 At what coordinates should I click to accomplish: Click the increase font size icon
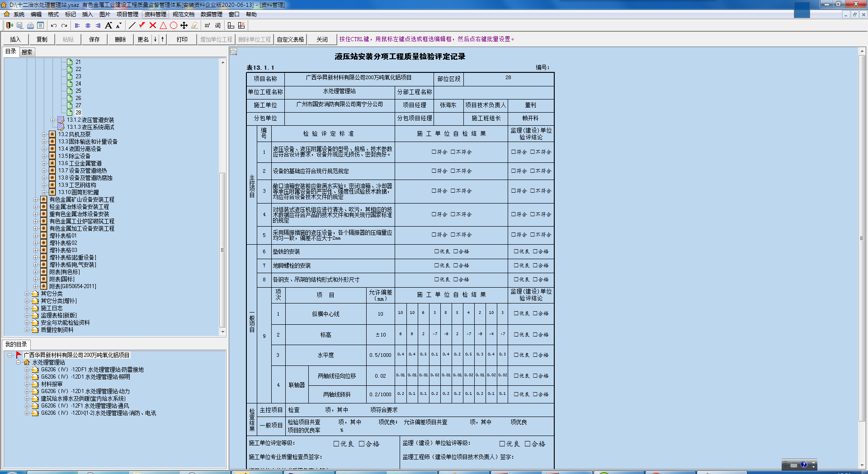pyautogui.click(x=108, y=26)
